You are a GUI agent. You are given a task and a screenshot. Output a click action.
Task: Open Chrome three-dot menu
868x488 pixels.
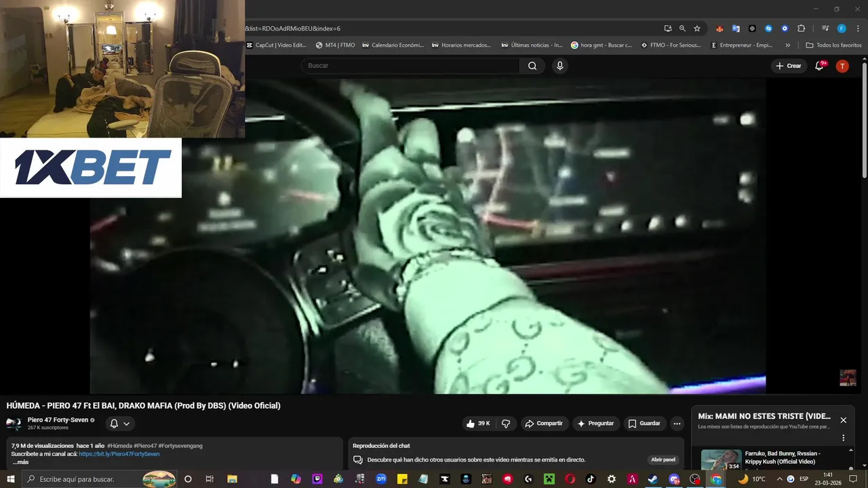click(x=856, y=28)
